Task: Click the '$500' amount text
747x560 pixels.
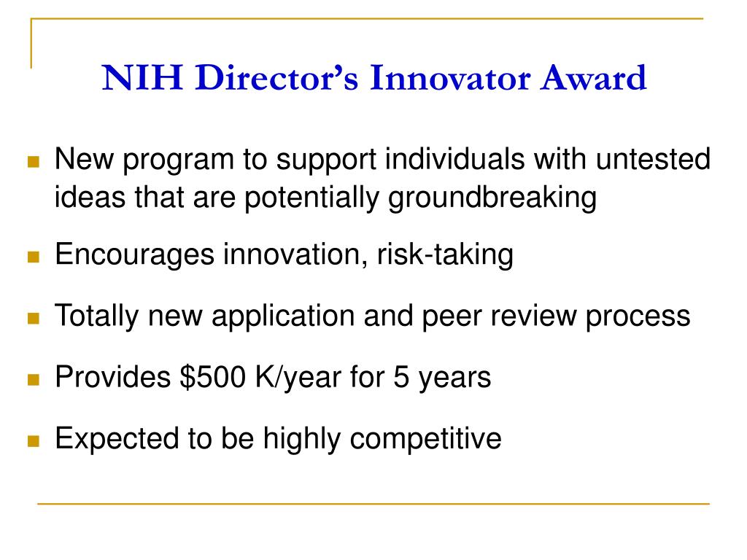Action: [x=213, y=377]
